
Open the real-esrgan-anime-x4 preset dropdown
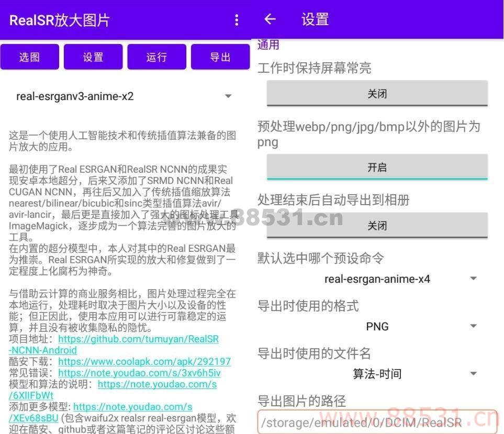point(377,279)
